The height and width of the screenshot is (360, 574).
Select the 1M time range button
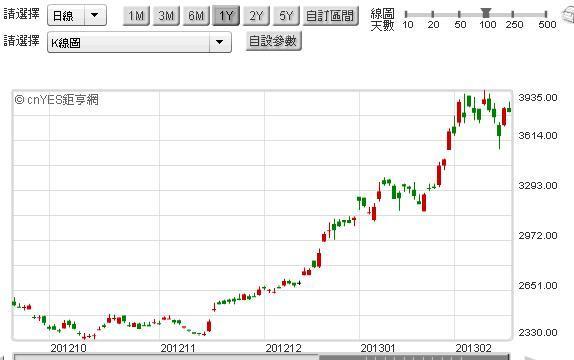(x=136, y=16)
